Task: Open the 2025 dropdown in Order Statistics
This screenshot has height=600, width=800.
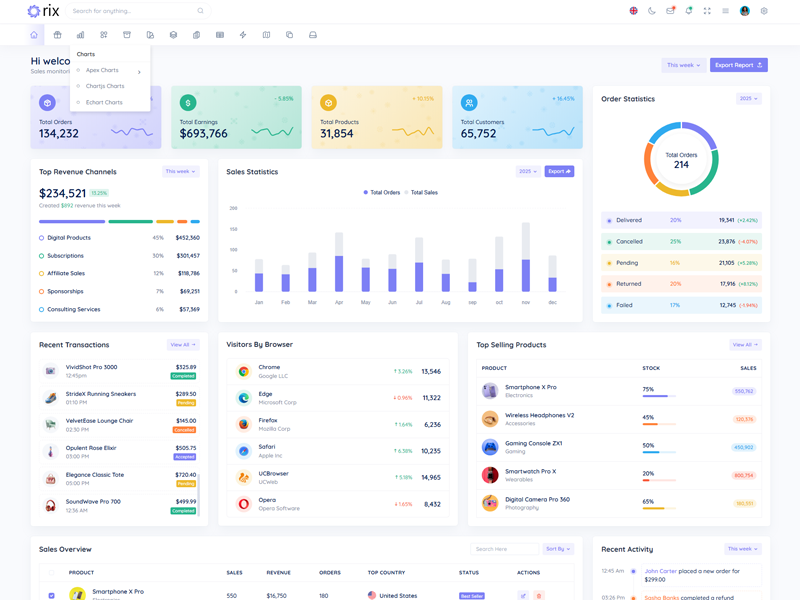Action: coord(748,99)
